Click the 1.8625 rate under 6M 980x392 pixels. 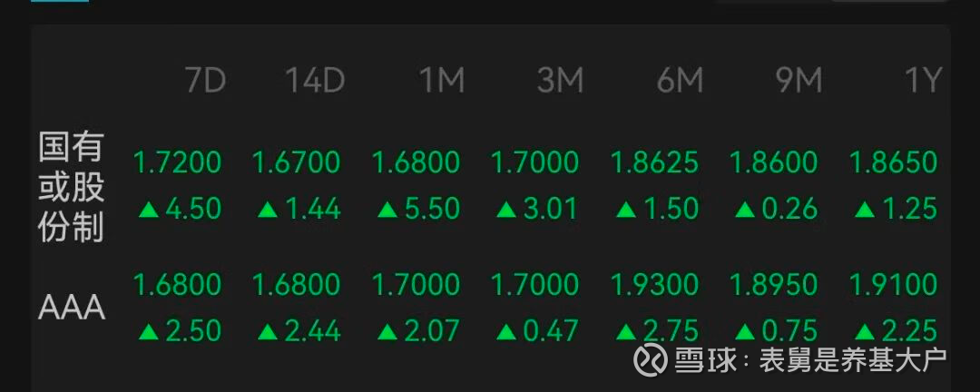(x=654, y=162)
